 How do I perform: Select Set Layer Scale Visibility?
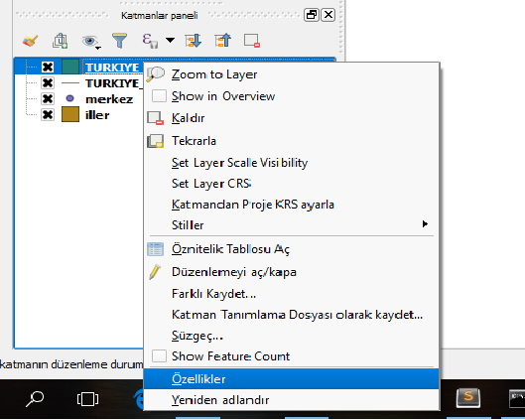coord(292,163)
